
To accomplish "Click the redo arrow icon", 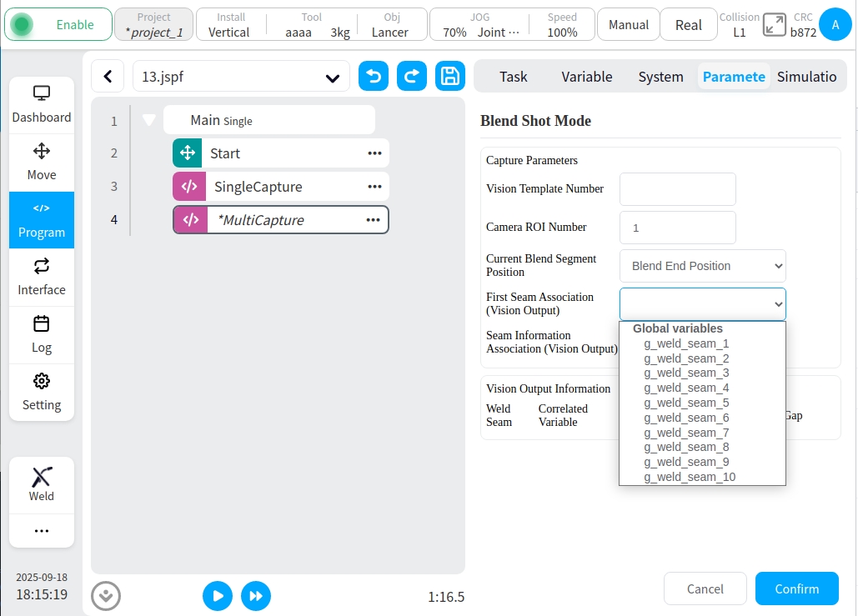I will pyautogui.click(x=412, y=77).
